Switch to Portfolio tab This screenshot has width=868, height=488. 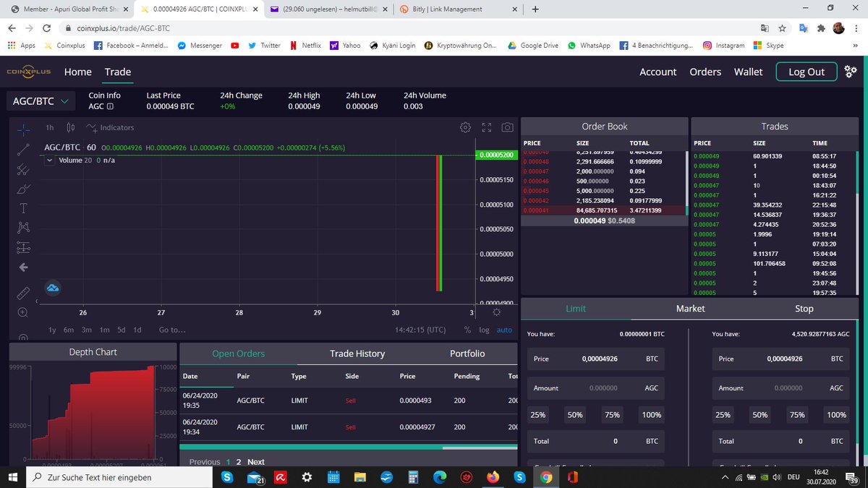(x=467, y=354)
